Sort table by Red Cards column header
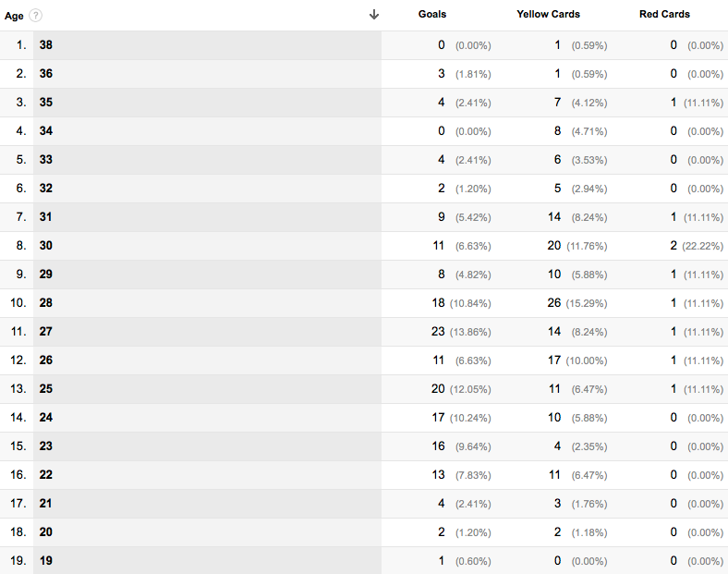The height and width of the screenshot is (574, 728). tap(664, 15)
